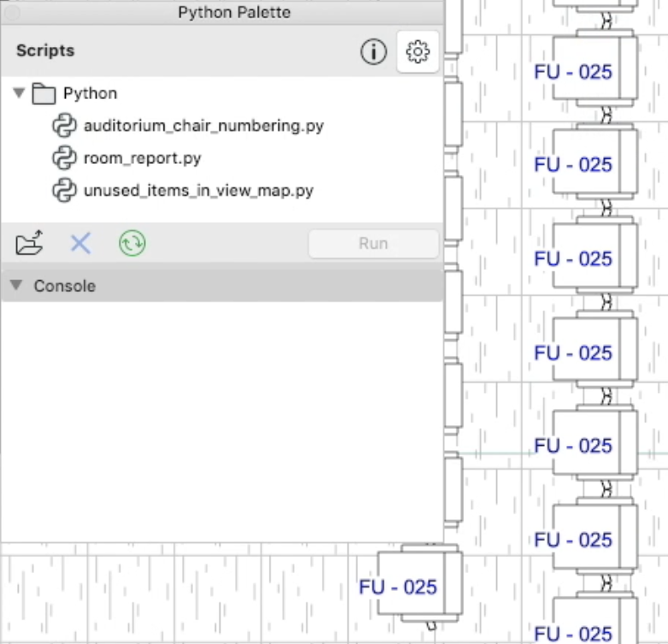Click the Console header label
Image resolution: width=668 pixels, height=644 pixels.
click(x=64, y=286)
